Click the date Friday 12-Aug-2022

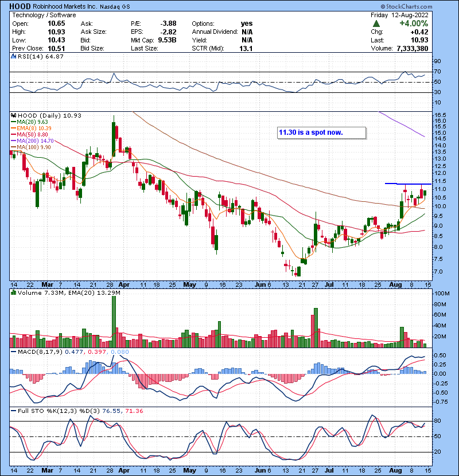399,15
